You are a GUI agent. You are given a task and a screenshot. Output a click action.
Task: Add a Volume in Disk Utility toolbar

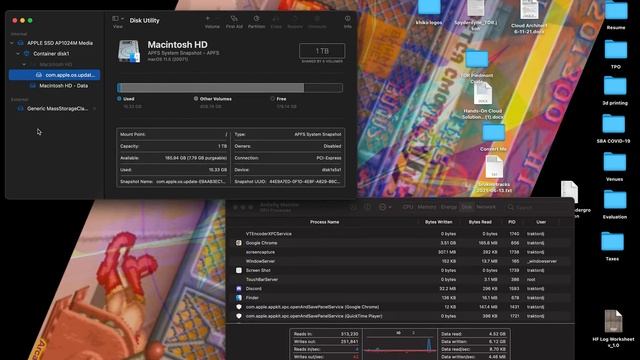click(212, 22)
